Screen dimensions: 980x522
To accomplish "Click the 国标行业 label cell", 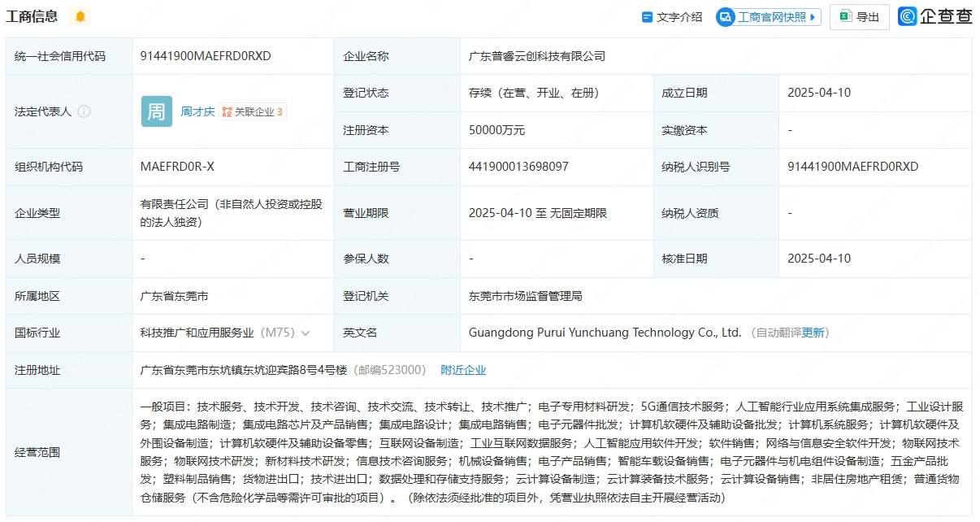I will 69,333.
